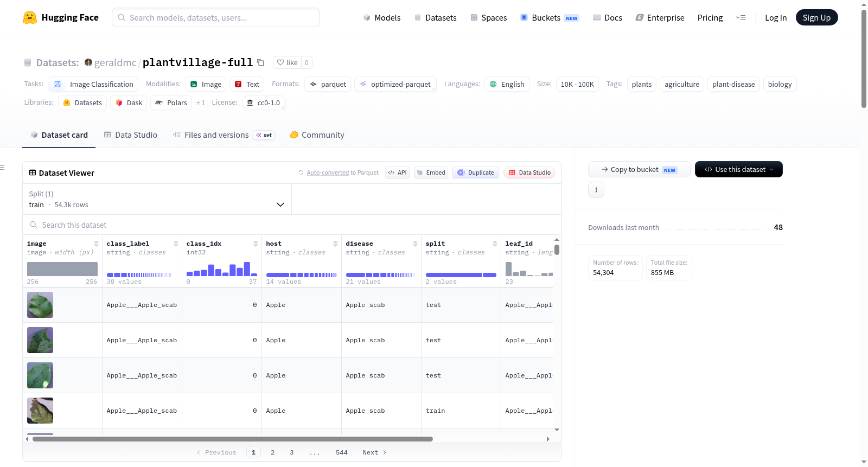Viewport: 868px width, 467px height.
Task: Show the +1 additional libraries
Action: 201,103
